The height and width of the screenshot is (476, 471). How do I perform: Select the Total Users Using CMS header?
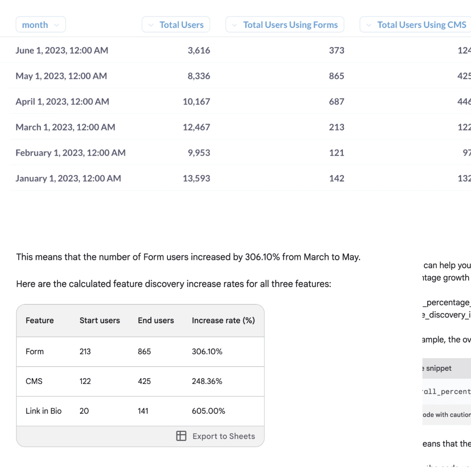pos(421,25)
